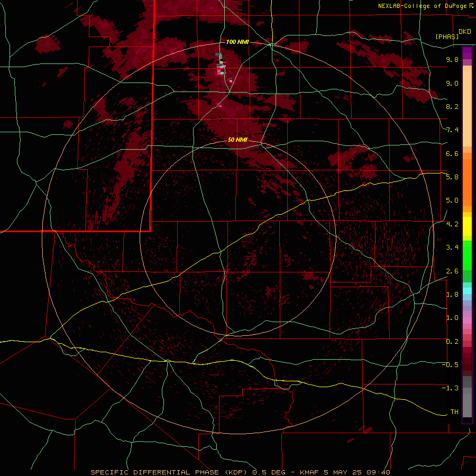476x476 pixels.
Task: Click the TH threshold label
Action: click(454, 412)
